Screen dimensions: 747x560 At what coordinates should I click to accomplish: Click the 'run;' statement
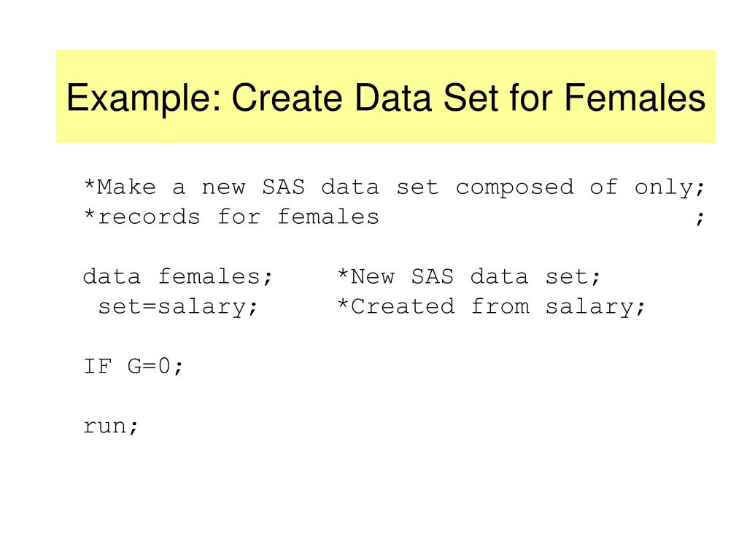(111, 426)
